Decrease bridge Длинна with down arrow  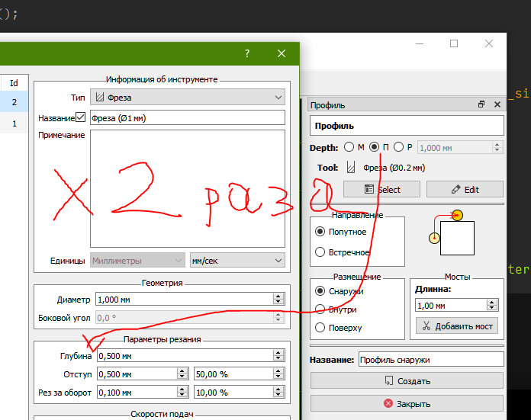point(492,308)
